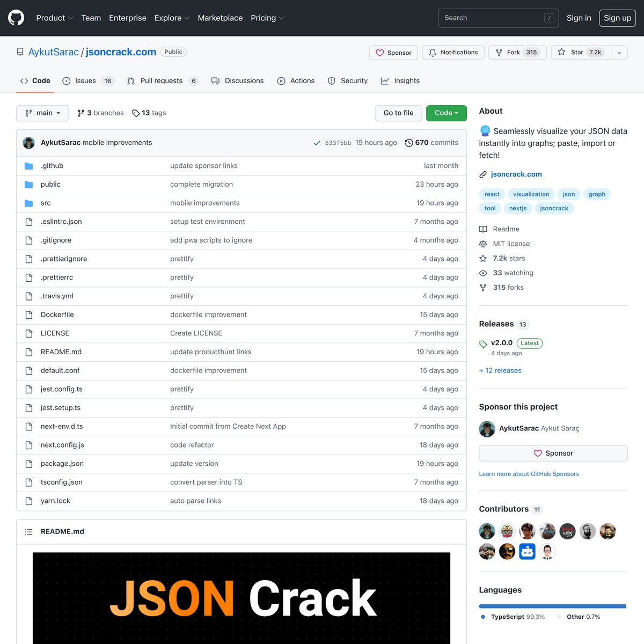Open the Enterprise menu item
Viewport: 644px width, 644px height.
(x=128, y=18)
